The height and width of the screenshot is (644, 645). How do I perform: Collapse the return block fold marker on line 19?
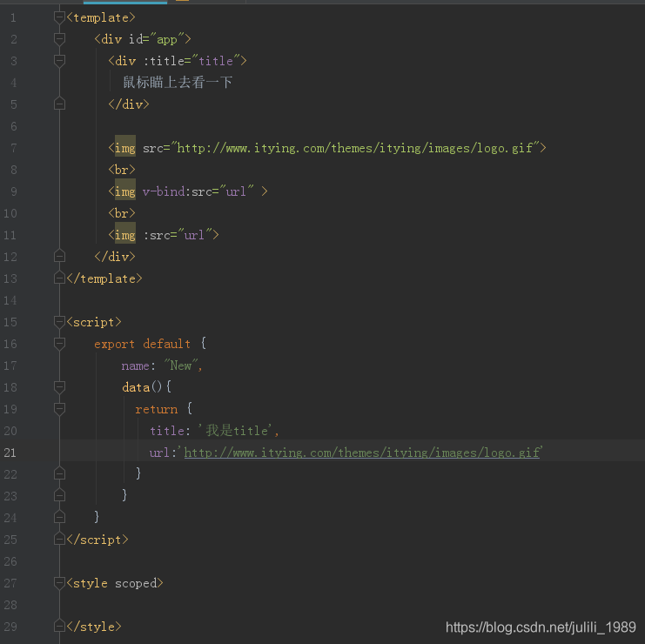pyautogui.click(x=59, y=409)
